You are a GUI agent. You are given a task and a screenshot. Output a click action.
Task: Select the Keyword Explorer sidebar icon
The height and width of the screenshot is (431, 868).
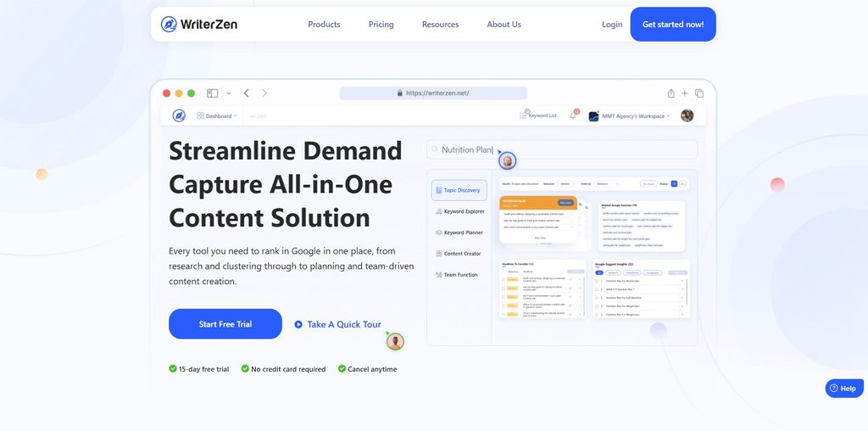(439, 211)
